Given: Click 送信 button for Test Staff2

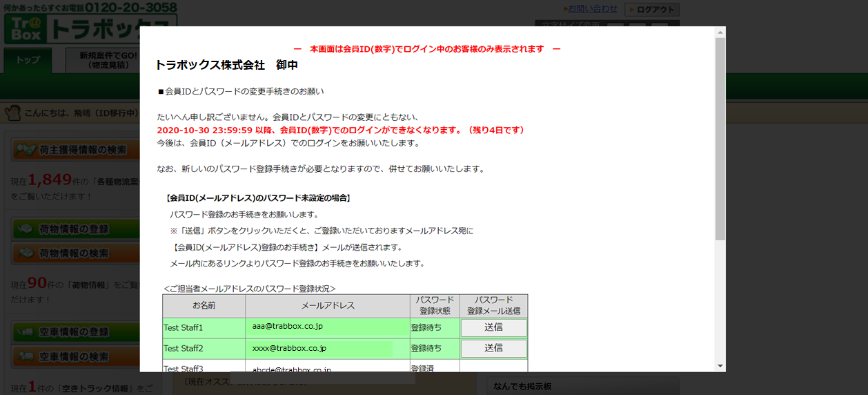Looking at the screenshot, I should point(493,348).
